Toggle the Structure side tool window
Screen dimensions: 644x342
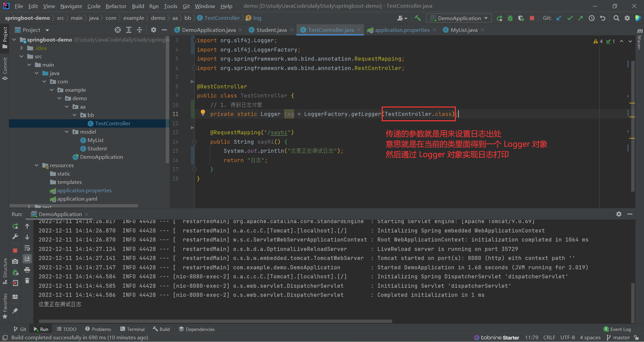pyautogui.click(x=5, y=271)
